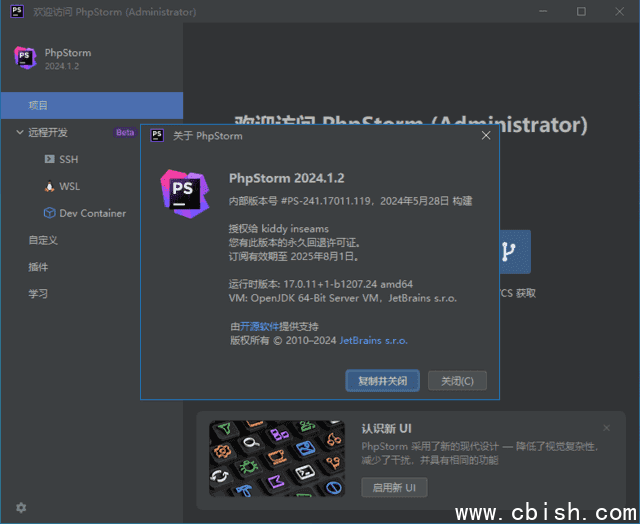The height and width of the screenshot is (524, 640).
Task: Click the Beta badge next to 远程开发
Action: pyautogui.click(x=125, y=132)
